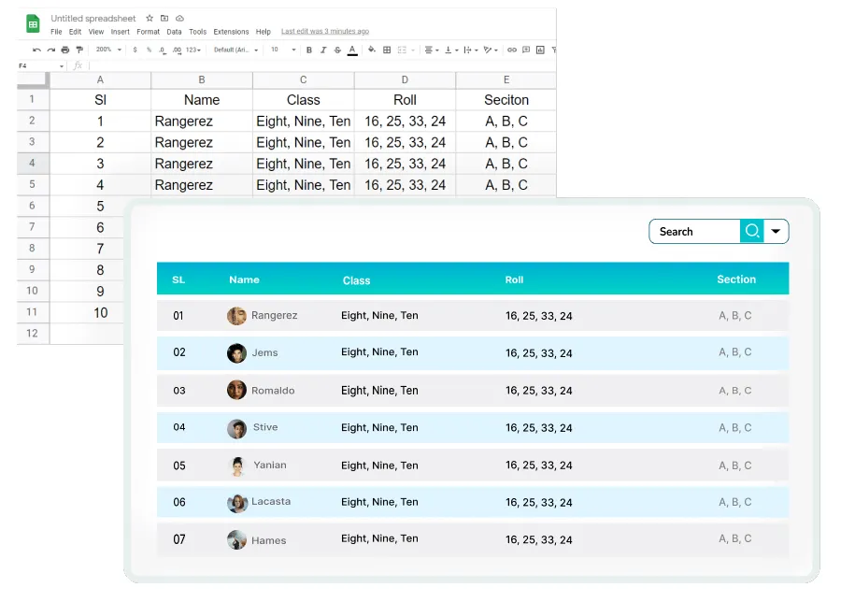Click the Untitled spreadsheet title
This screenshot has height=616, width=855.
click(x=93, y=18)
